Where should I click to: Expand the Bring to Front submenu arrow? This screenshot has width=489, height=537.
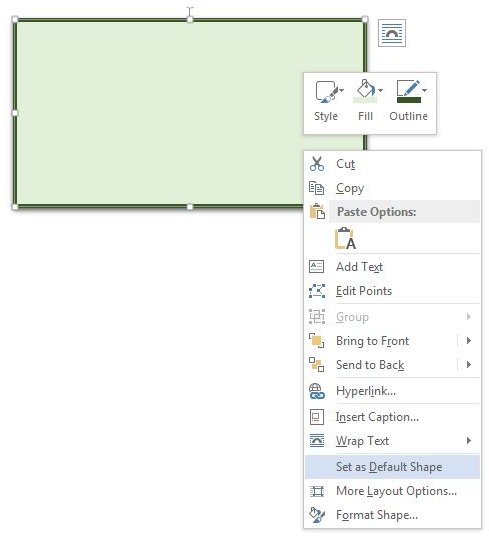tap(469, 340)
